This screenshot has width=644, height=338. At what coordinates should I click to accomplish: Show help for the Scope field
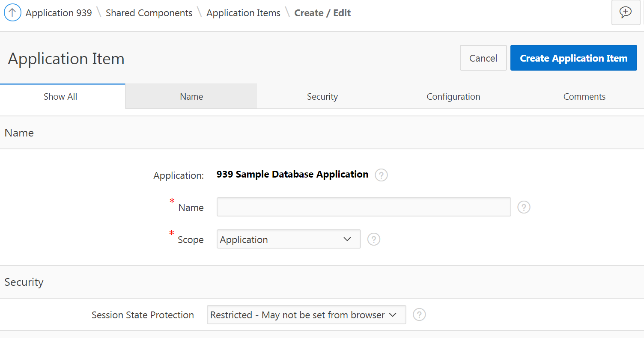point(374,239)
